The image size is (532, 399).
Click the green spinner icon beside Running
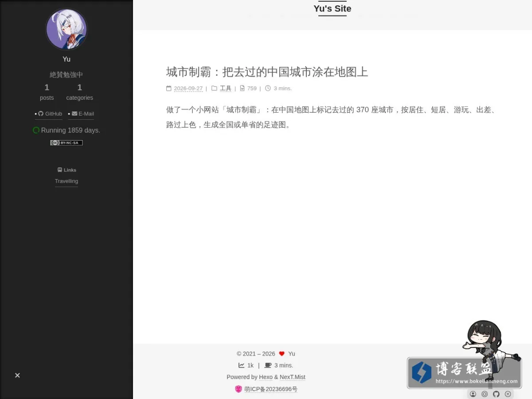pyautogui.click(x=36, y=130)
